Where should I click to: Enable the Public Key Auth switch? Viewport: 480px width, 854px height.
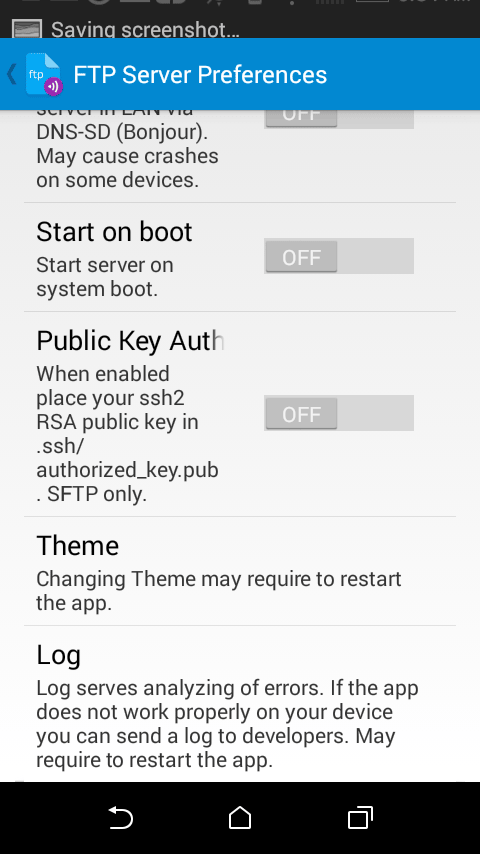[x=339, y=413]
